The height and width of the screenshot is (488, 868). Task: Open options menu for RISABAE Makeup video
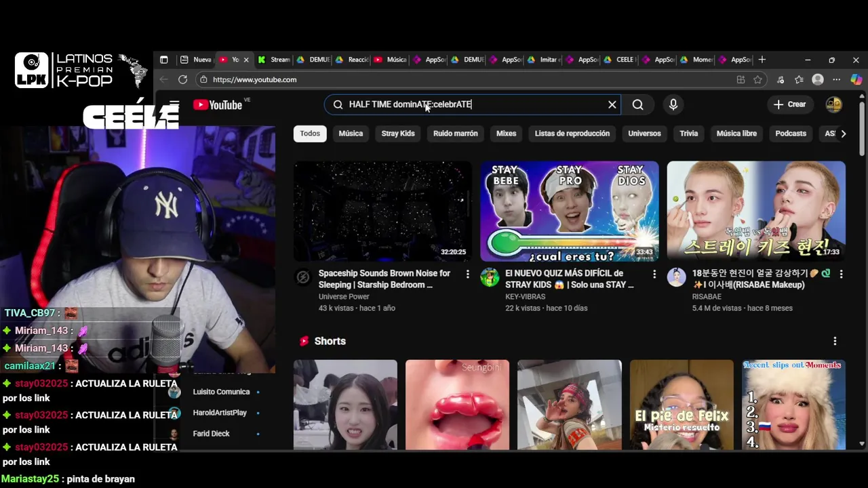pyautogui.click(x=841, y=274)
